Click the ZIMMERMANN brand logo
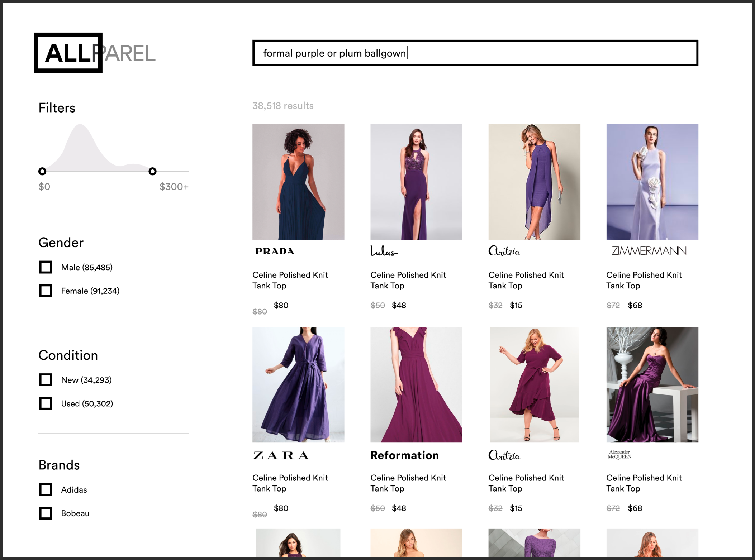This screenshot has height=560, width=755. [x=649, y=251]
